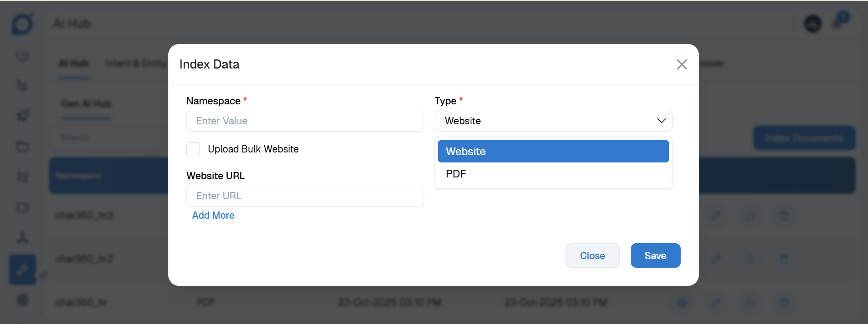Viewport: 868px width, 324px height.
Task: Enable the Upload Bulk Website checkbox
Action: (x=193, y=149)
